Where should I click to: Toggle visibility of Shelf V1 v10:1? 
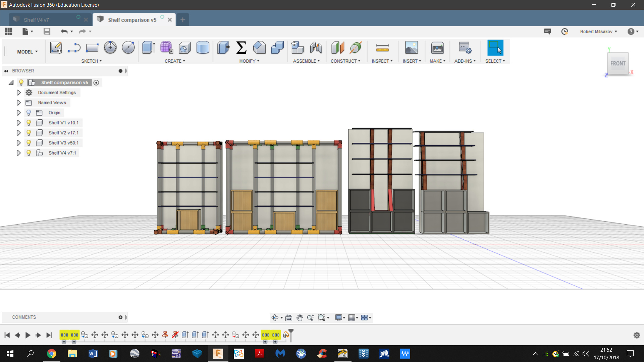29,123
